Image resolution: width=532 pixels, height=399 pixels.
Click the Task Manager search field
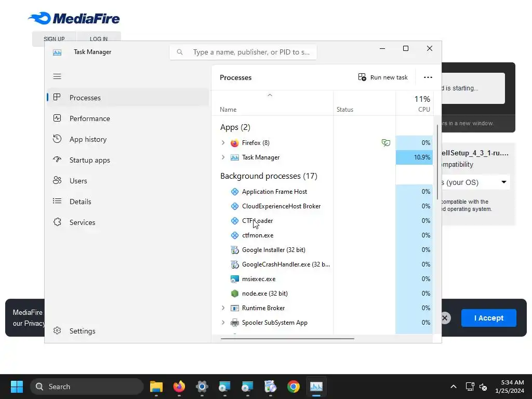point(243,52)
